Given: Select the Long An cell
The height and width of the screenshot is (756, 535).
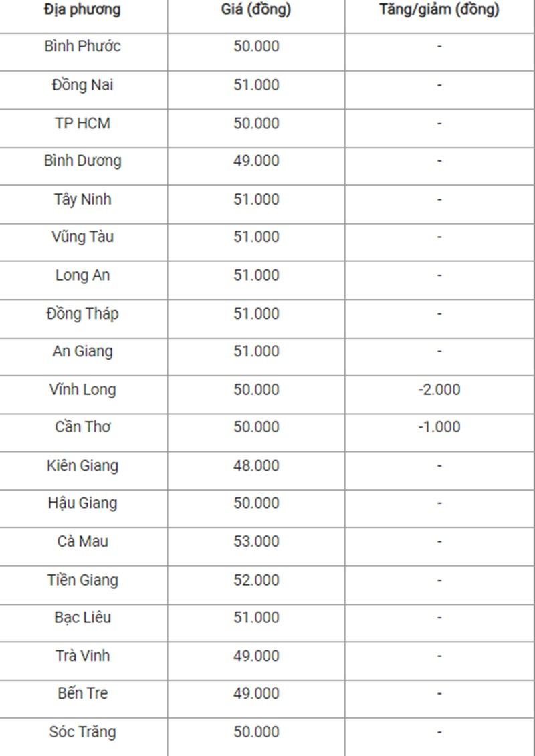Looking at the screenshot, I should click(82, 275).
